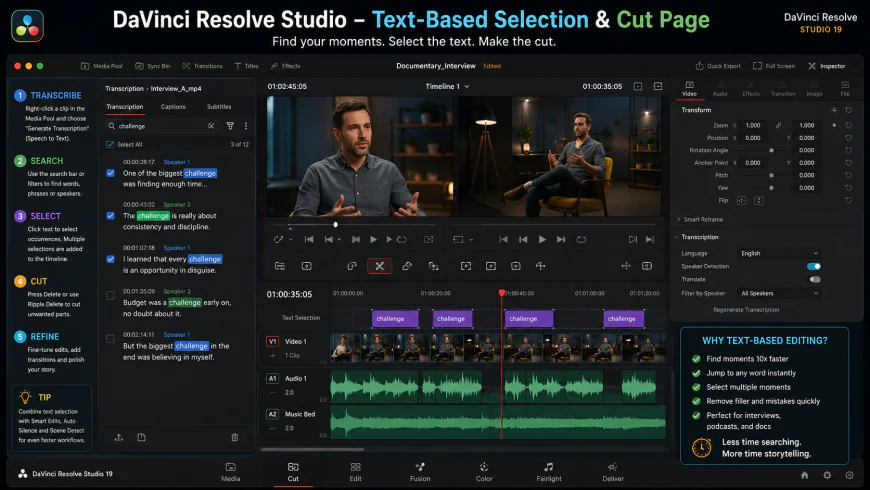Check 'But the biggest challenge' entry
Screen dimensions: 870x490
coord(110,339)
